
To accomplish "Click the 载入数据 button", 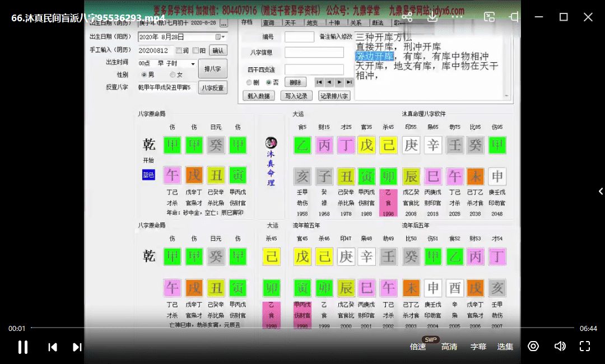I will [258, 96].
